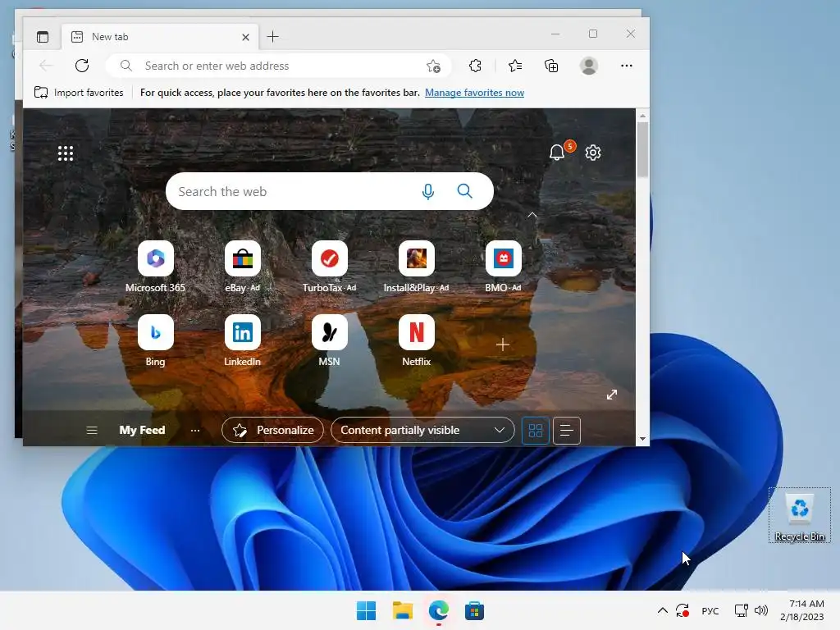Open MSN quick link
840x630 pixels.
(330, 340)
